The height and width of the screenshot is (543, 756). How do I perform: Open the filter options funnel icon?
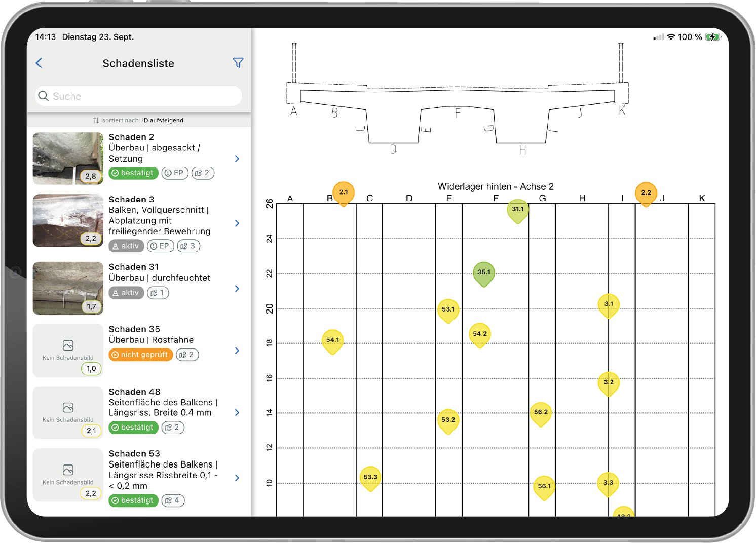coord(238,63)
